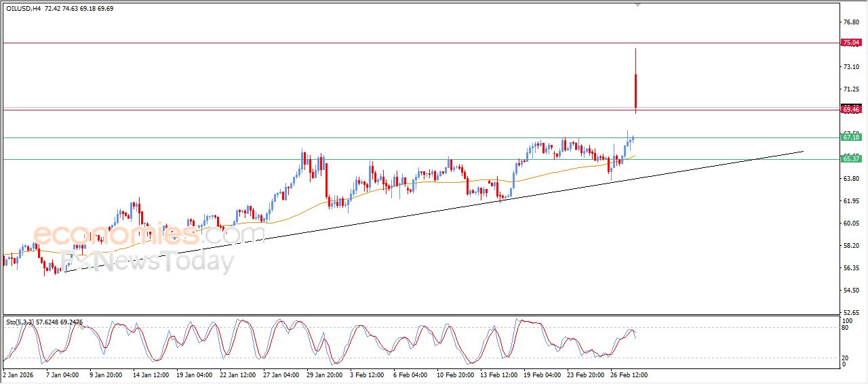
Task: Click the economies.com watermark logo
Action: click(x=149, y=234)
